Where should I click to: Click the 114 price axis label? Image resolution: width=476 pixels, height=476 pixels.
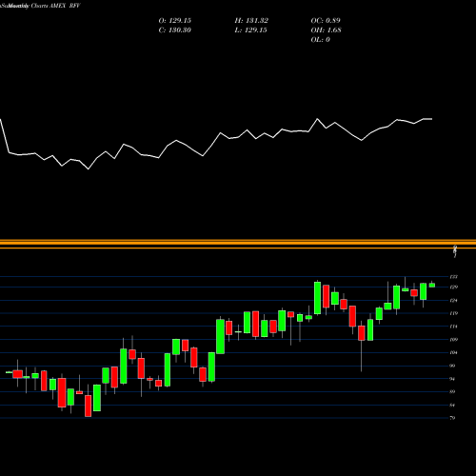click(x=454, y=327)
